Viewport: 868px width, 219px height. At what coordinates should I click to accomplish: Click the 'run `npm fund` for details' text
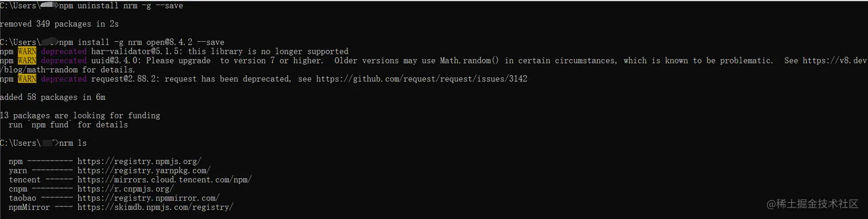coord(68,124)
